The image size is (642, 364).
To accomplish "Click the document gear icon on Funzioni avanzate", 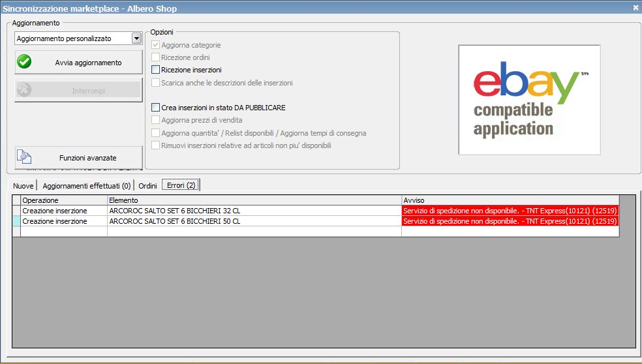I will coord(24,157).
